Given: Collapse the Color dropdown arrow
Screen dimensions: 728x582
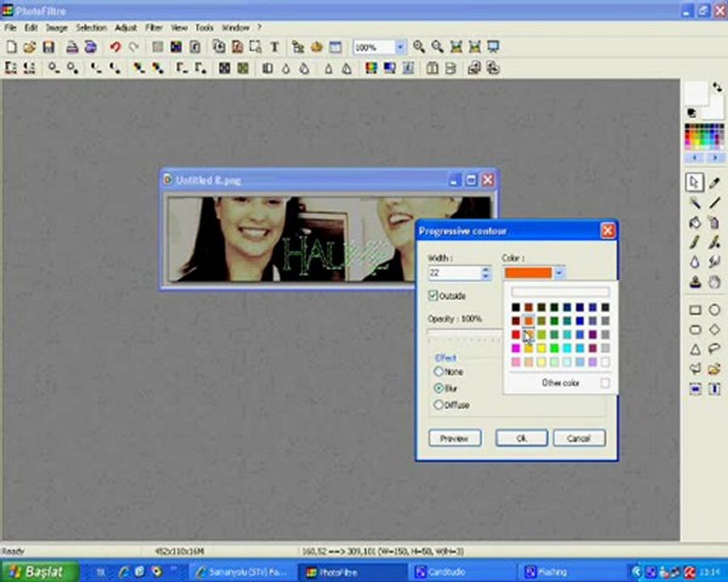Looking at the screenshot, I should [559, 273].
